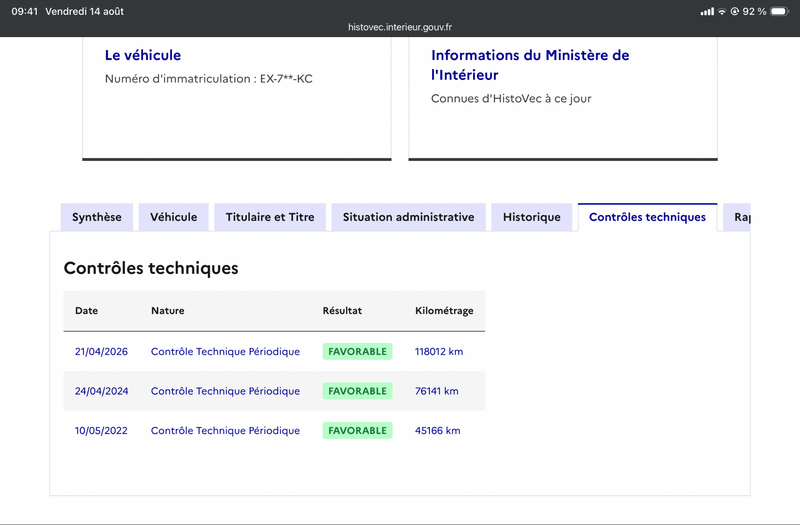The height and width of the screenshot is (525, 800).
Task: Tap the Wi-Fi icon in status bar
Action: point(722,11)
